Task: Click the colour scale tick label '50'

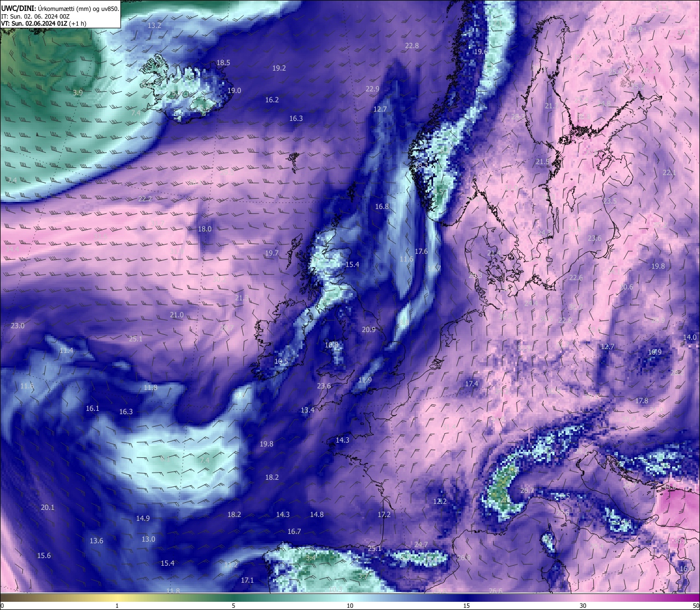Action: click(696, 606)
